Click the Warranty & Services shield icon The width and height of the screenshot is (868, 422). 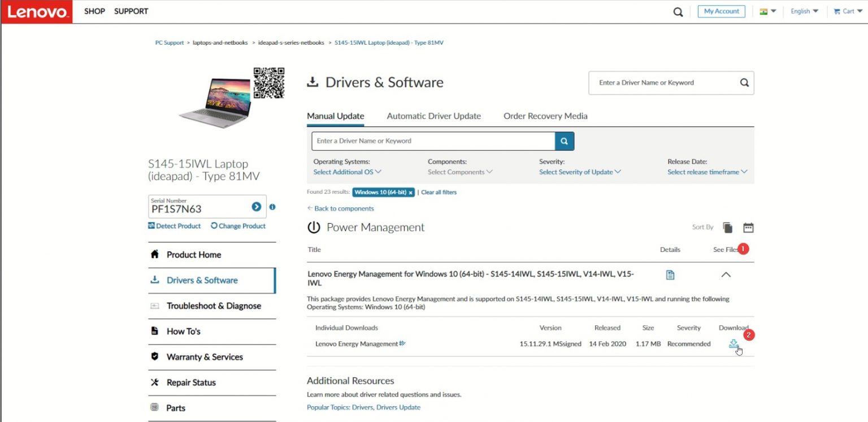point(154,356)
